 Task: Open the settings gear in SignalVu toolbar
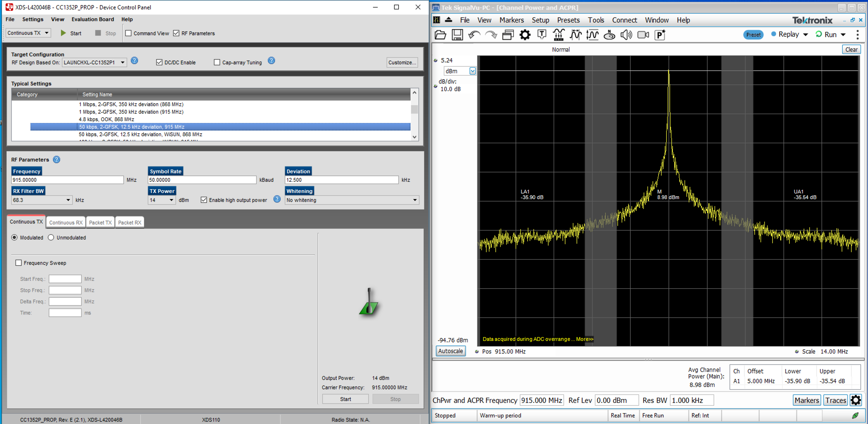525,35
